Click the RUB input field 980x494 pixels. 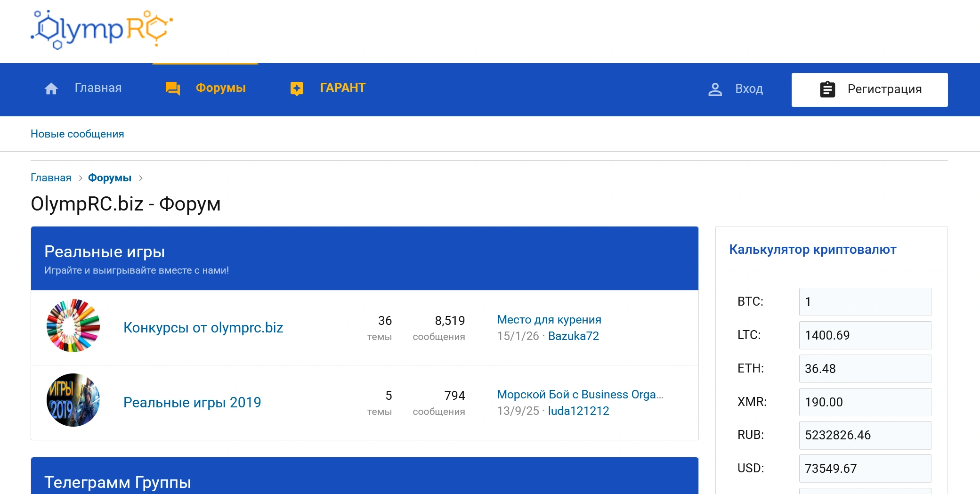[x=865, y=435]
